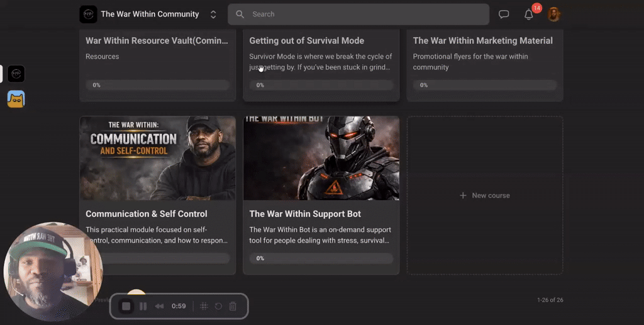Click the Support Bot description text
Image resolution: width=644 pixels, height=325 pixels.
(320, 235)
